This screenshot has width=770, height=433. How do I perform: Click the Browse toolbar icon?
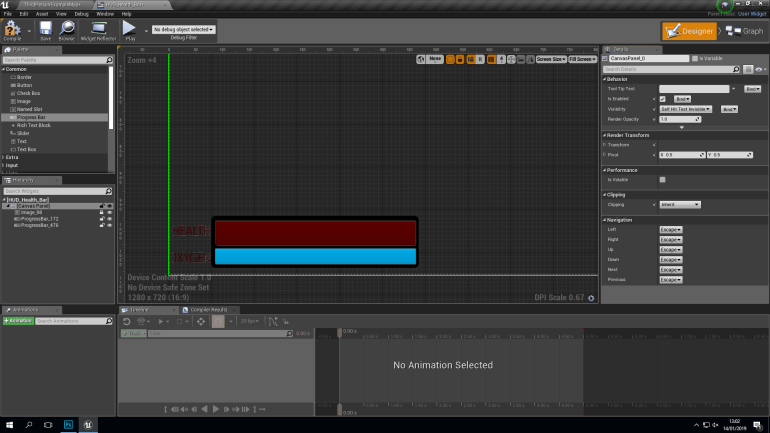pos(67,31)
